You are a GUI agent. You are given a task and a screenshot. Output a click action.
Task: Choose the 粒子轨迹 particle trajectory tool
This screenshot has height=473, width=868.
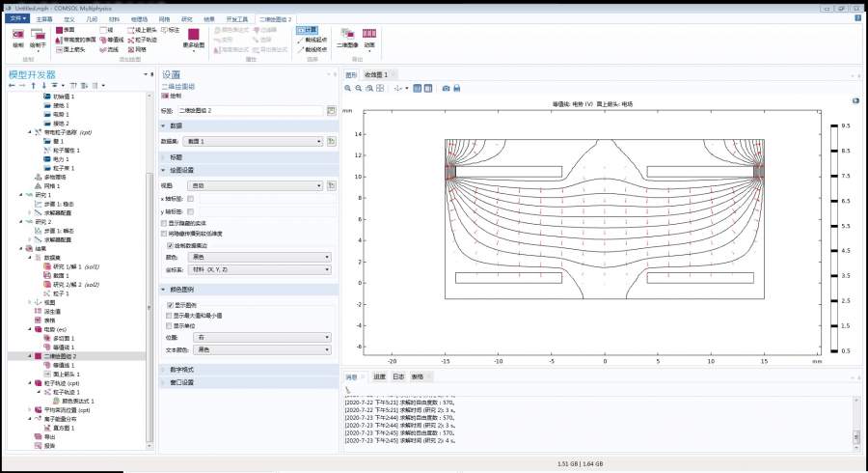pyautogui.click(x=141, y=40)
